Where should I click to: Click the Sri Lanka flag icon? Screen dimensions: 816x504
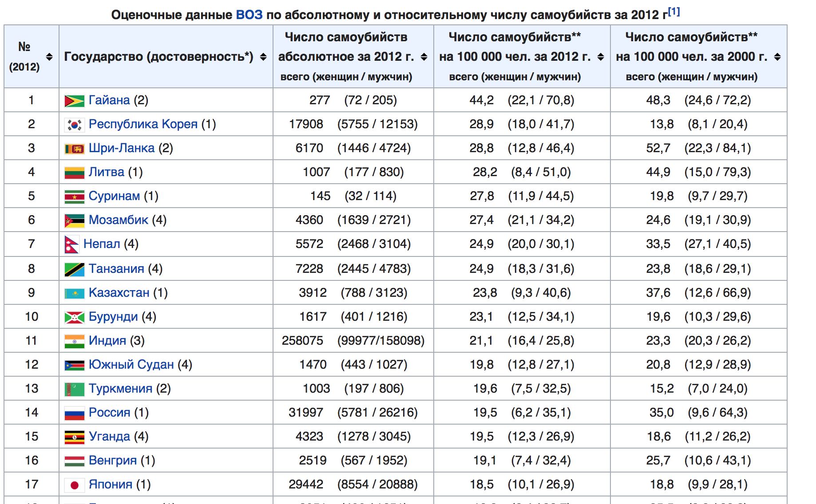(x=74, y=149)
